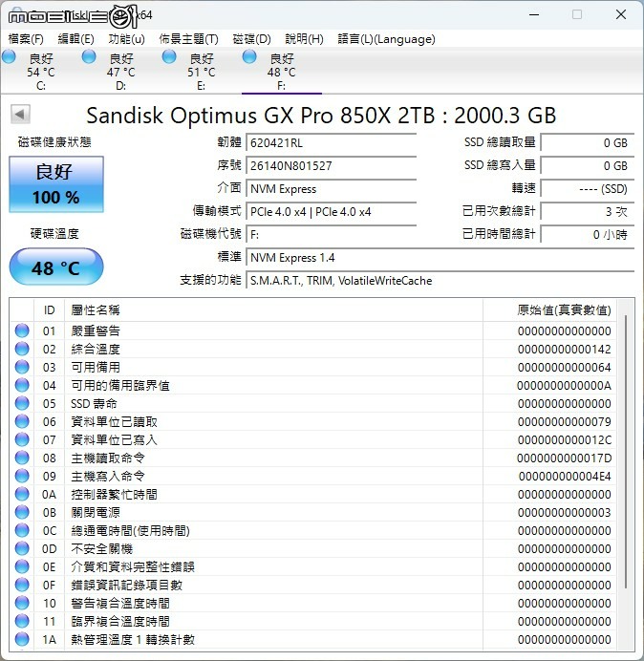The image size is (644, 661).
Task: Click the 48 °C disk temperature button
Action: pyautogui.click(x=56, y=267)
